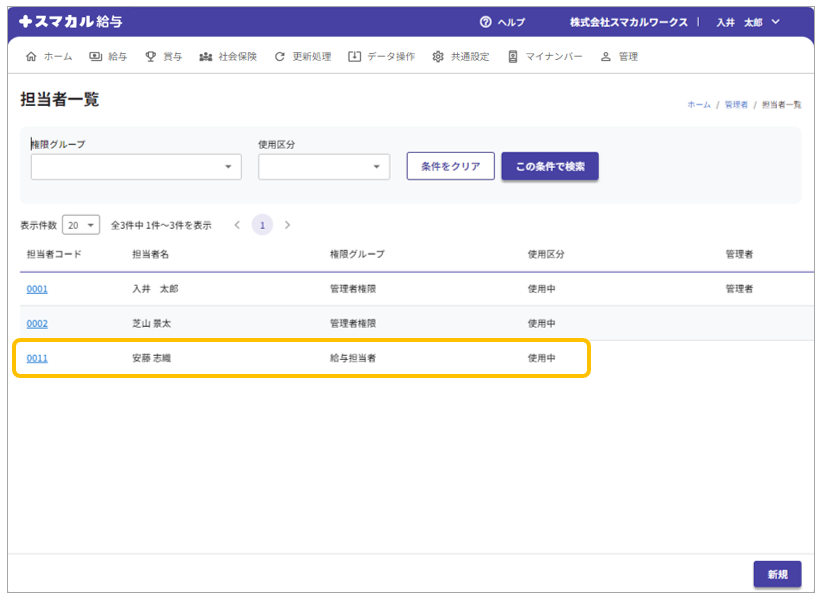Click the 更新処理 refresh icon

[x=280, y=57]
